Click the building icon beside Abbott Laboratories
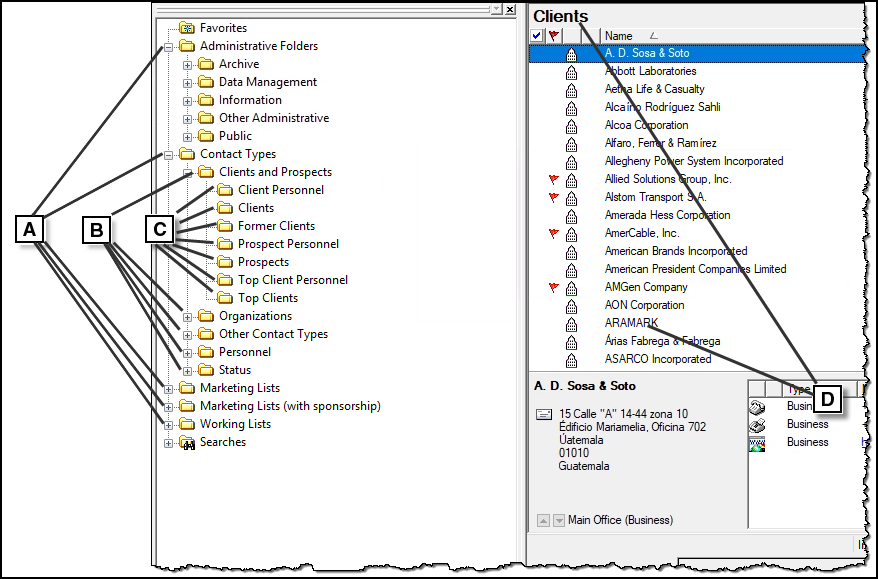The height and width of the screenshot is (579, 878). [x=571, y=72]
